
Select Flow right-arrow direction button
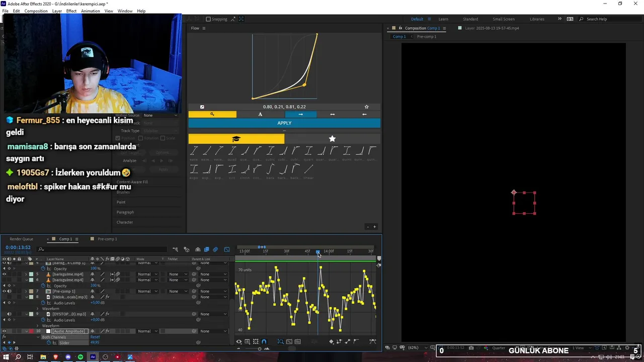(x=300, y=114)
